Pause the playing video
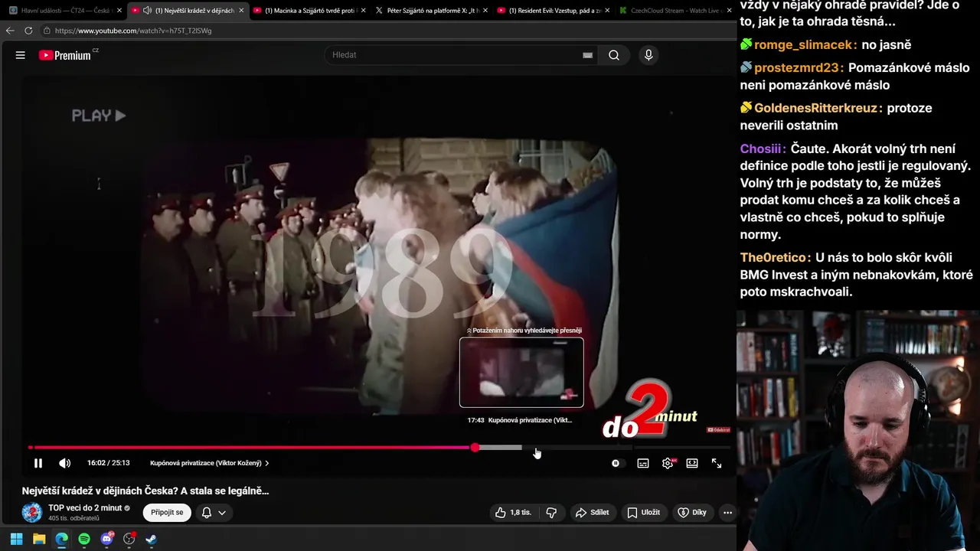This screenshot has height=551, width=980. [x=38, y=463]
